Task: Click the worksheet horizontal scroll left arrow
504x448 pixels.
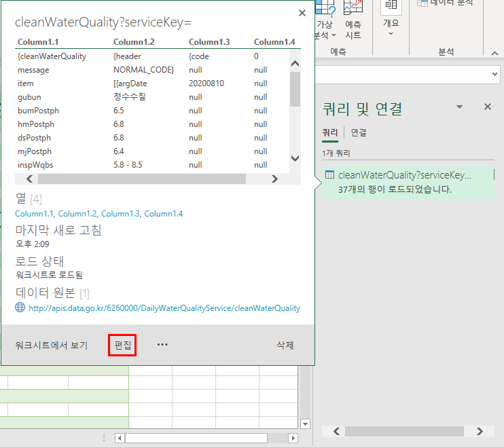Action: pos(120,438)
